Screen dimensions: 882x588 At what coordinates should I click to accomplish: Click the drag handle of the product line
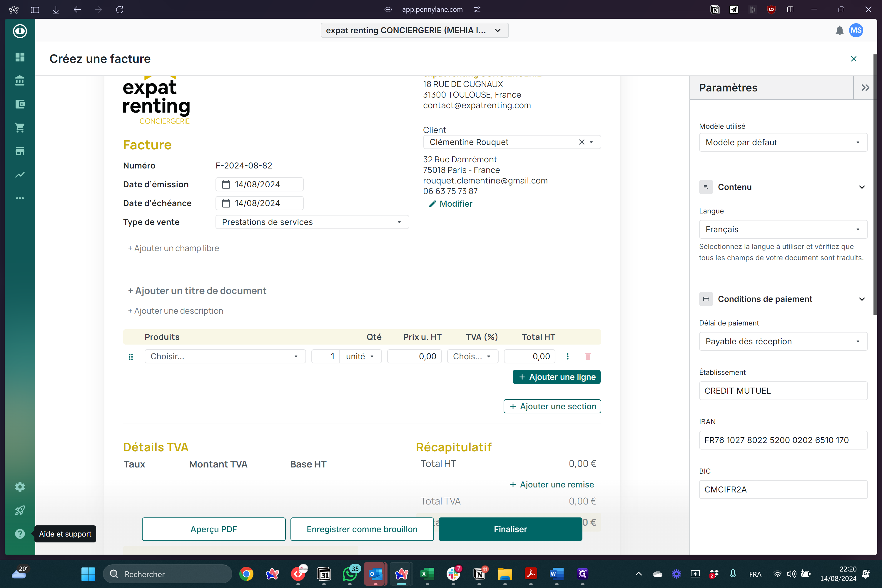(131, 357)
